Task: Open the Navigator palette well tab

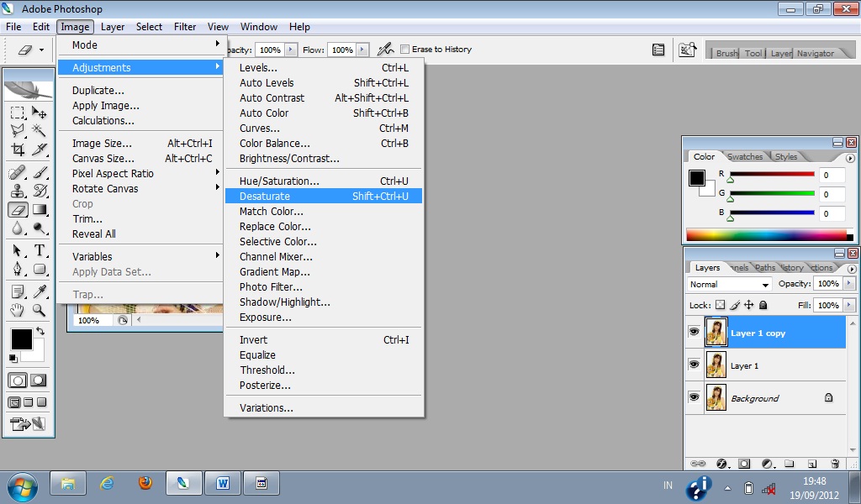Action: [816, 53]
